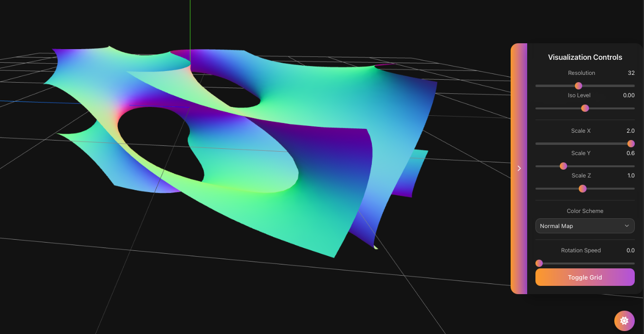This screenshot has height=334, width=644.
Task: Click the Visualization Controls panel title
Action: [585, 57]
